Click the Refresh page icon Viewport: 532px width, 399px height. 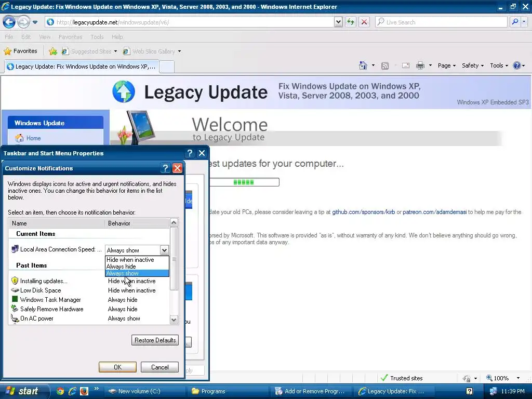coord(351,22)
